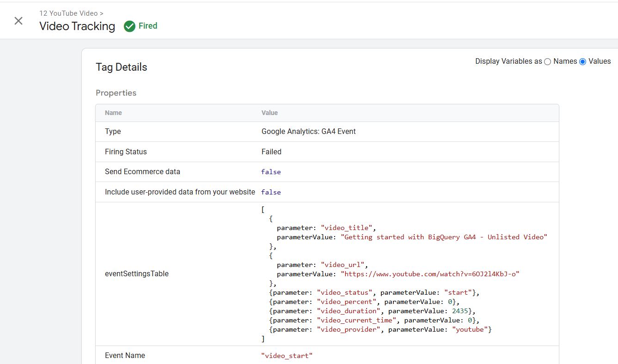Click the Video Tracking tag title
Image resolution: width=618 pixels, height=364 pixels.
coord(77,26)
